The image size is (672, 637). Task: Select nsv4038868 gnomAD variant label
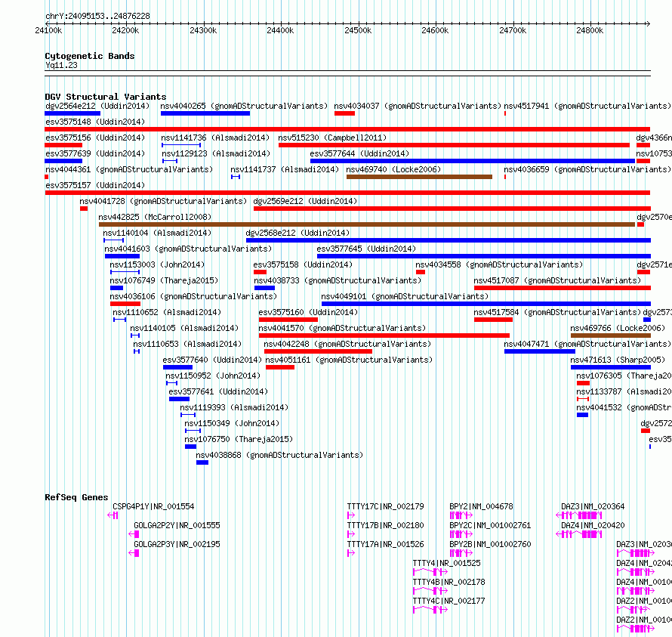point(279,455)
